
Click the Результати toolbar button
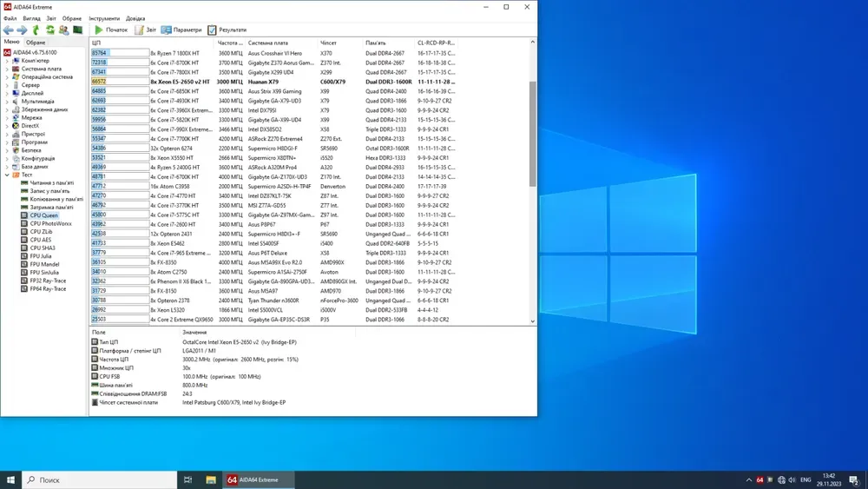pyautogui.click(x=227, y=30)
